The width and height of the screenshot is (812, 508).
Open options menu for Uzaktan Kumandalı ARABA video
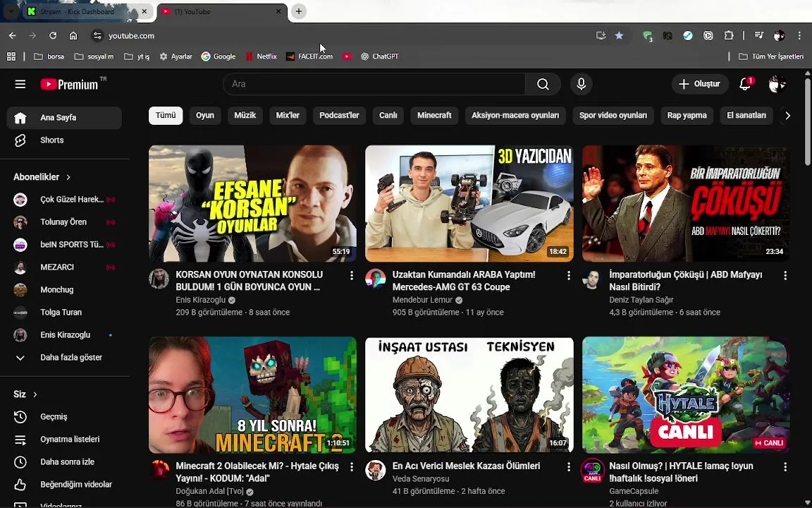(568, 276)
